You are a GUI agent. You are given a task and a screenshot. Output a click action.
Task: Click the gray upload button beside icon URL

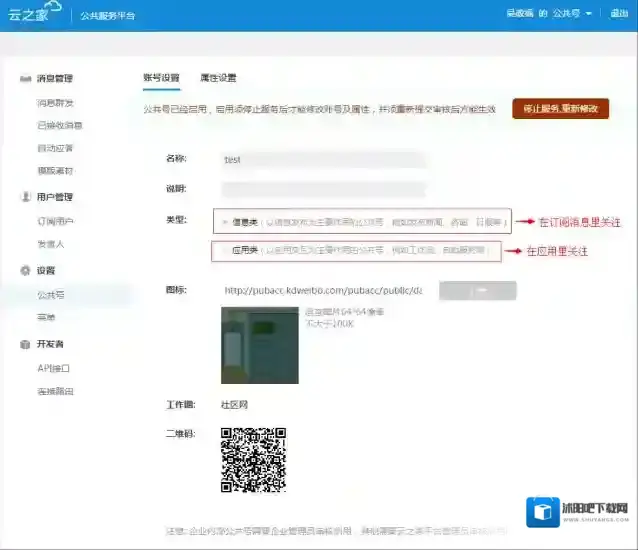(478, 290)
